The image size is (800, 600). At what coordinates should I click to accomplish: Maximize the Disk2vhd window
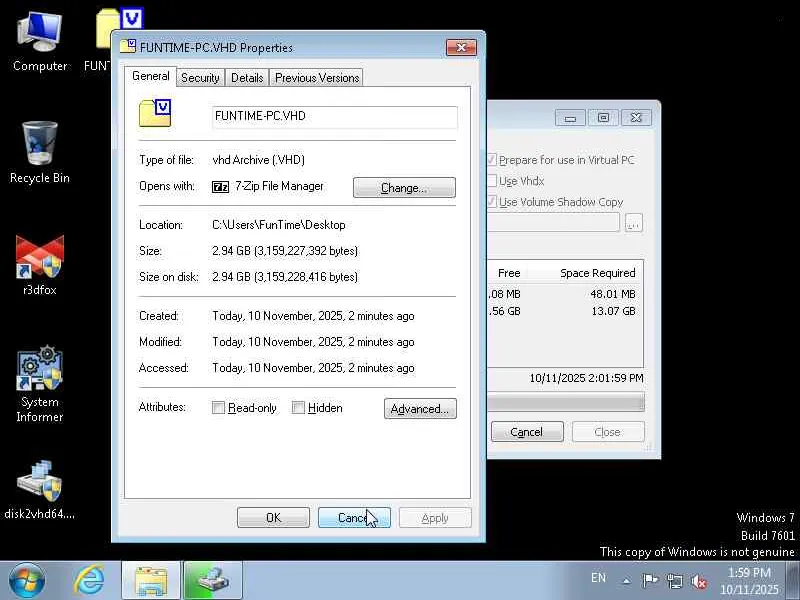tap(603, 118)
